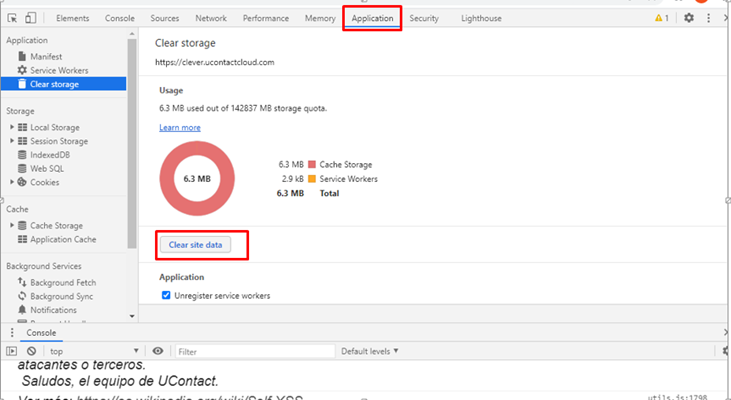Viewport: 731px width, 400px height.
Task: Expand the Cookies tree item
Action: [x=12, y=182]
